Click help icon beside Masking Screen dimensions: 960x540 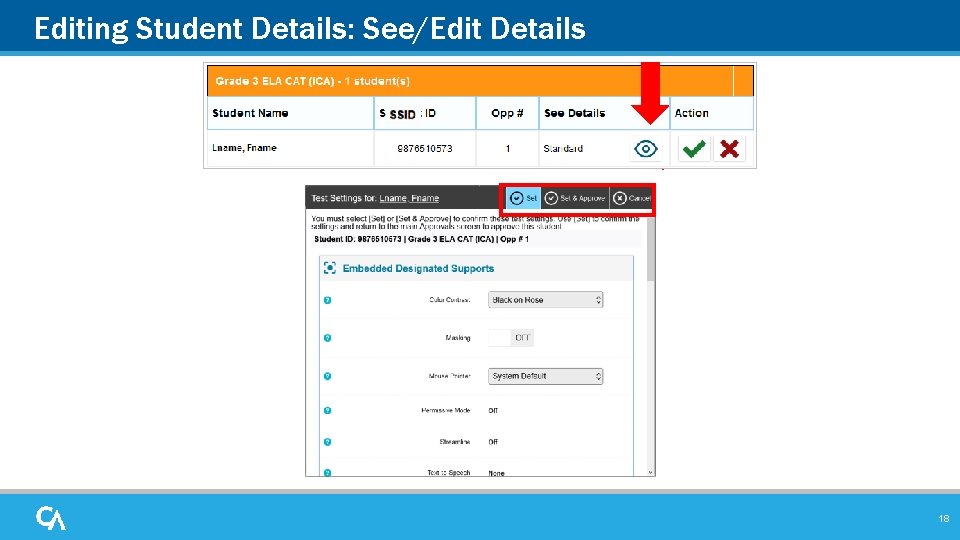click(x=328, y=338)
